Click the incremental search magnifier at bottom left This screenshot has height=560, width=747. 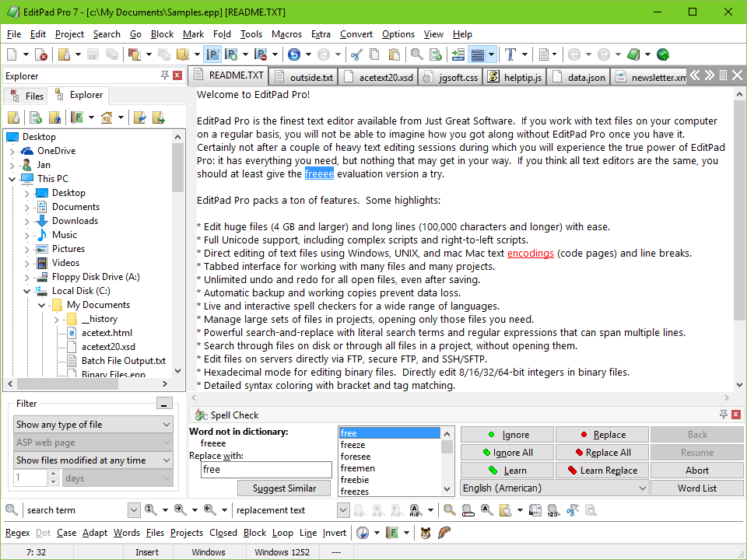tap(11, 509)
